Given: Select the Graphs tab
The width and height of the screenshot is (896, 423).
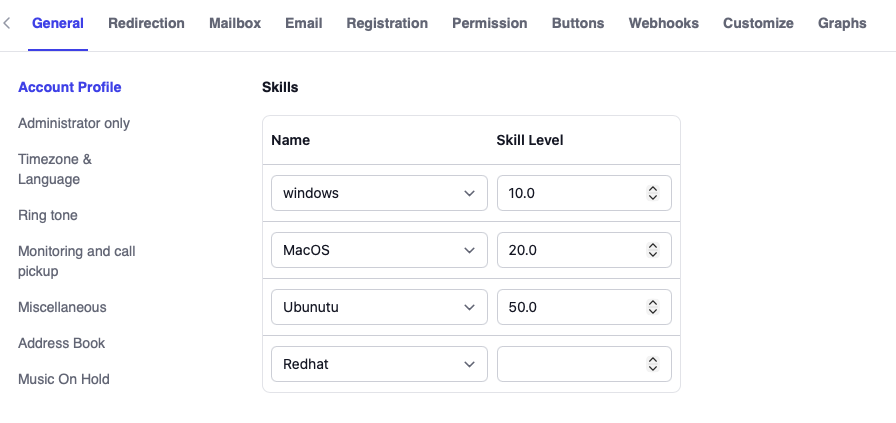Looking at the screenshot, I should (842, 23).
